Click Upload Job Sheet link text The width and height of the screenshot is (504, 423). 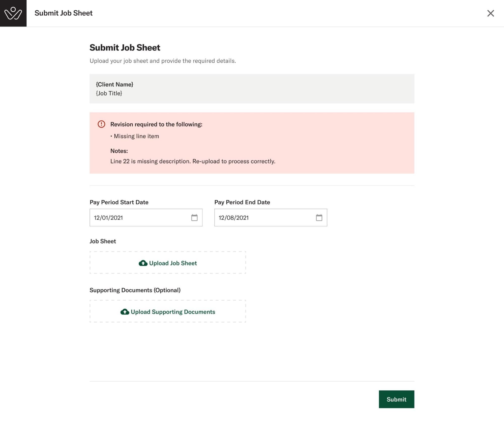tap(173, 263)
